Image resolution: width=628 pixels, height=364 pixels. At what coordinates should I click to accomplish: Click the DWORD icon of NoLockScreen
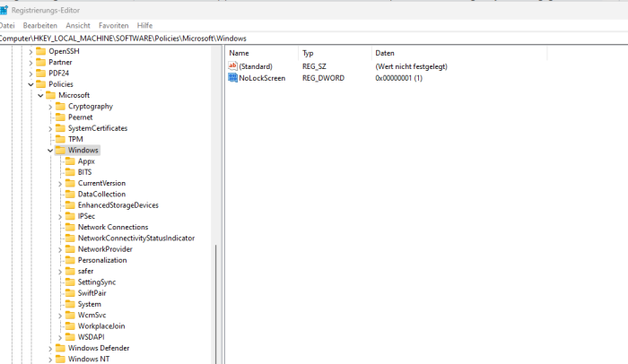(232, 78)
